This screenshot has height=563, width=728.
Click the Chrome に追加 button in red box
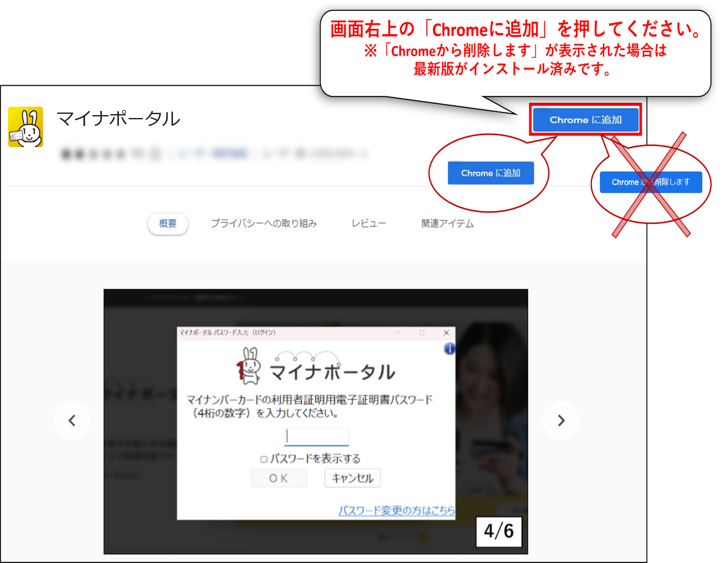pyautogui.click(x=585, y=119)
